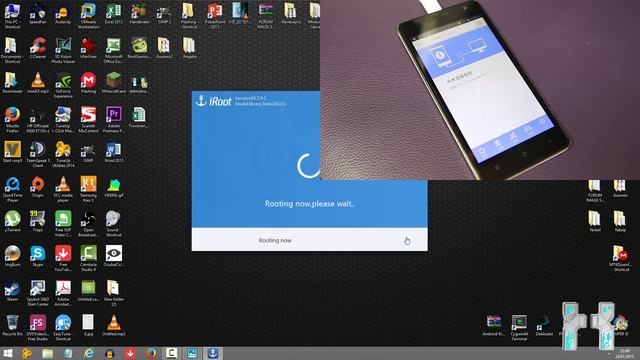The height and width of the screenshot is (360, 640).
Task: Open the MTKDroidTools shortcut folder
Action: click(x=620, y=258)
